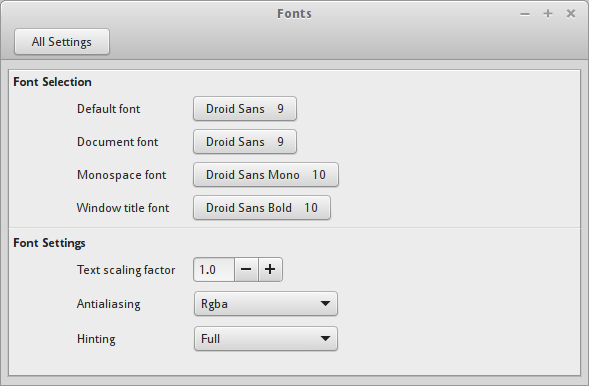This screenshot has height=386, width=589.
Task: Click the Font Settings heading
Action: (x=49, y=243)
